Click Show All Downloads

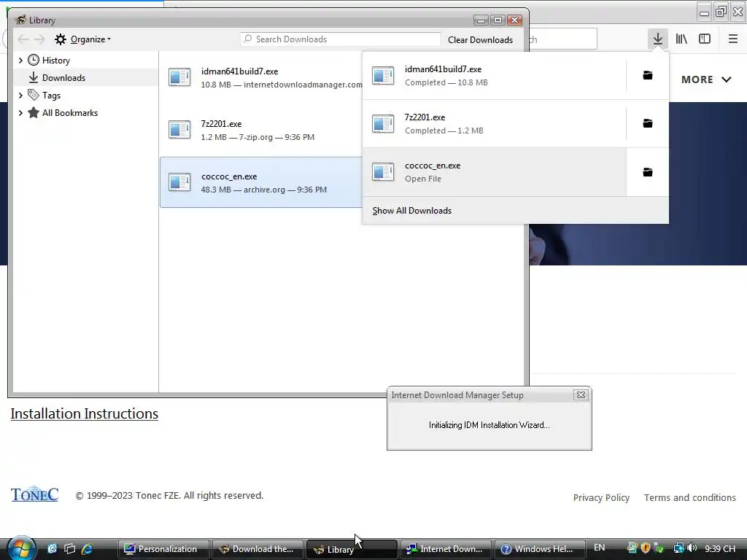516,211
